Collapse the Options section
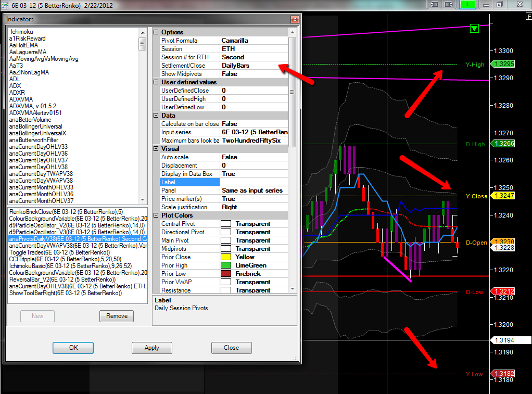The height and width of the screenshot is (394, 532). coord(156,32)
